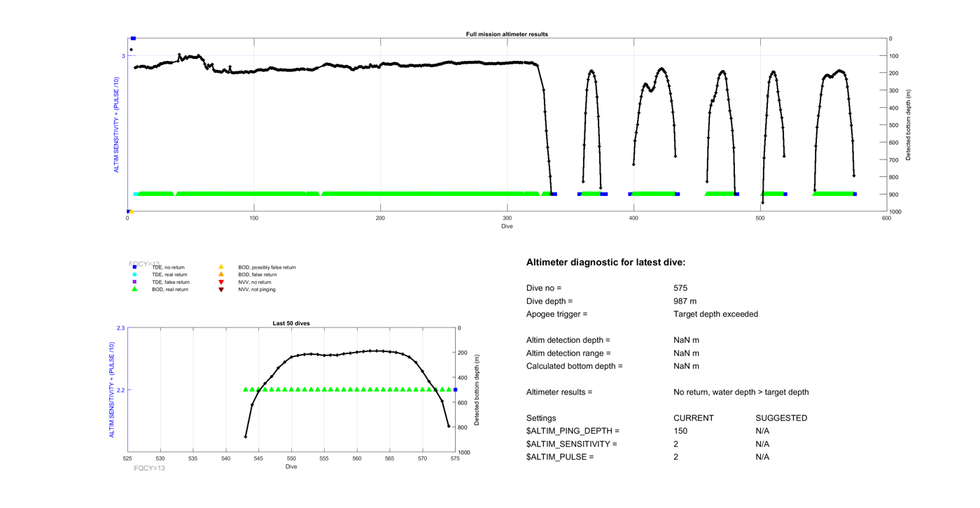
Task: Click the purple square 'TDE, false return' legend marker
Action: [134, 282]
